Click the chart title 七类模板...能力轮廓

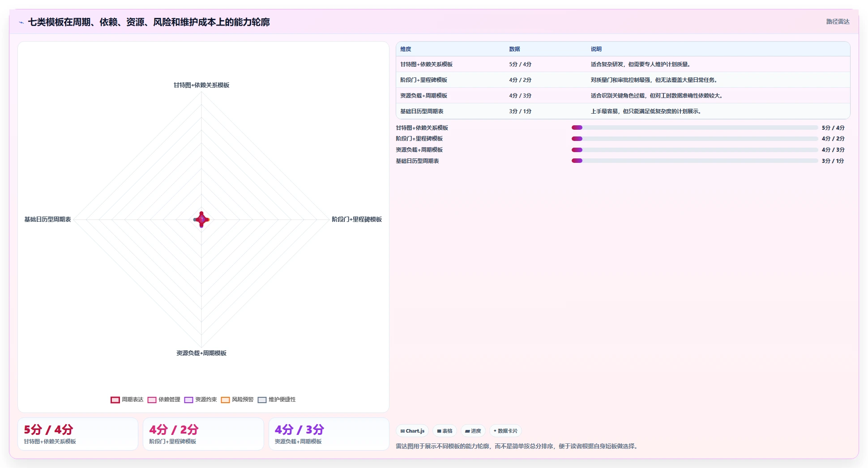(x=149, y=22)
